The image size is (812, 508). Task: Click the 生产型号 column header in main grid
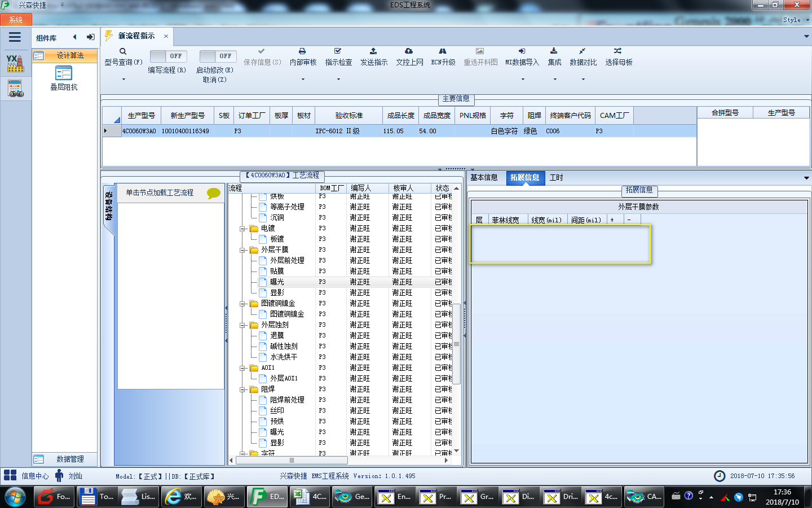(141, 115)
